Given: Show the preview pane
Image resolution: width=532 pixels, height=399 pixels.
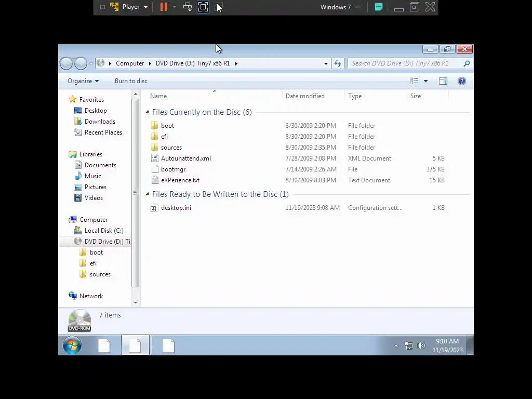Looking at the screenshot, I should click(x=443, y=81).
